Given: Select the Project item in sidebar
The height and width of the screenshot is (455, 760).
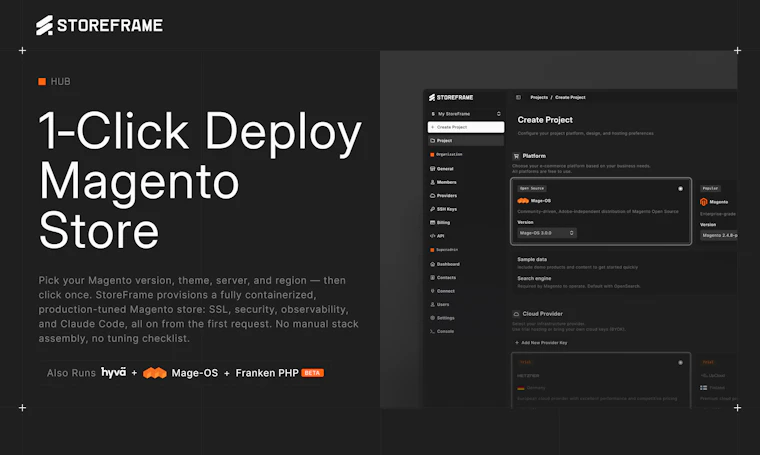Looking at the screenshot, I should 466,141.
